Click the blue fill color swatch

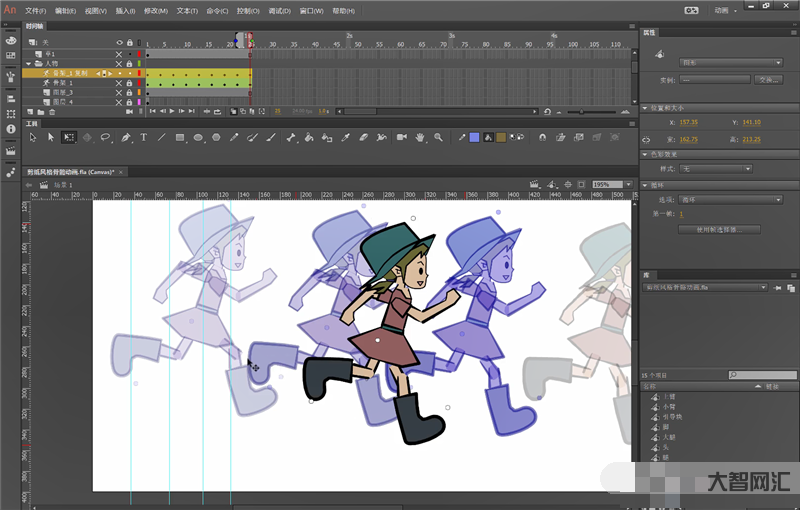474,137
